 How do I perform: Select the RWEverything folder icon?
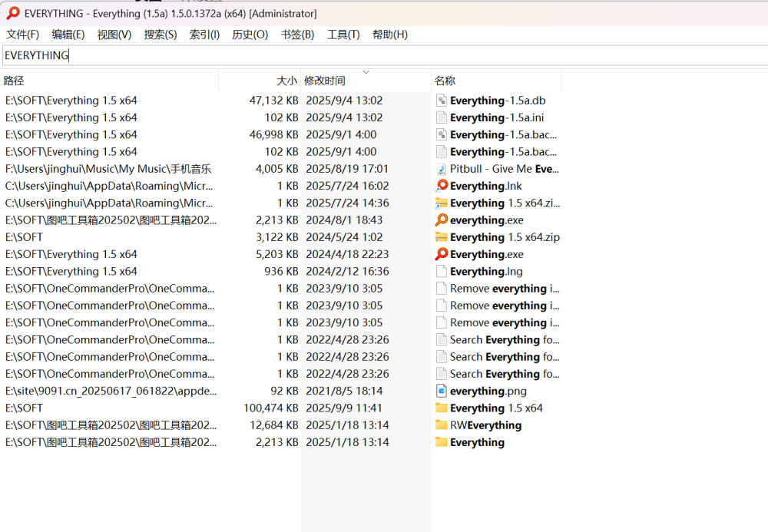442,425
